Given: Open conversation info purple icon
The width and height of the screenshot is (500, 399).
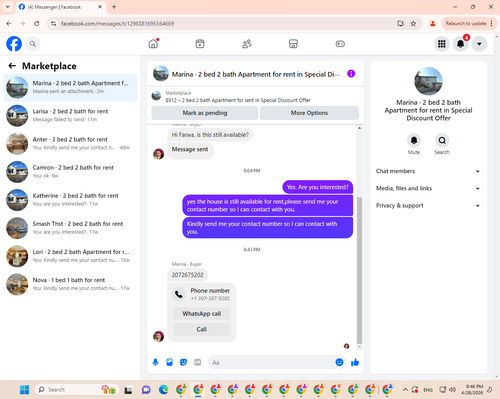Looking at the screenshot, I should tap(351, 74).
